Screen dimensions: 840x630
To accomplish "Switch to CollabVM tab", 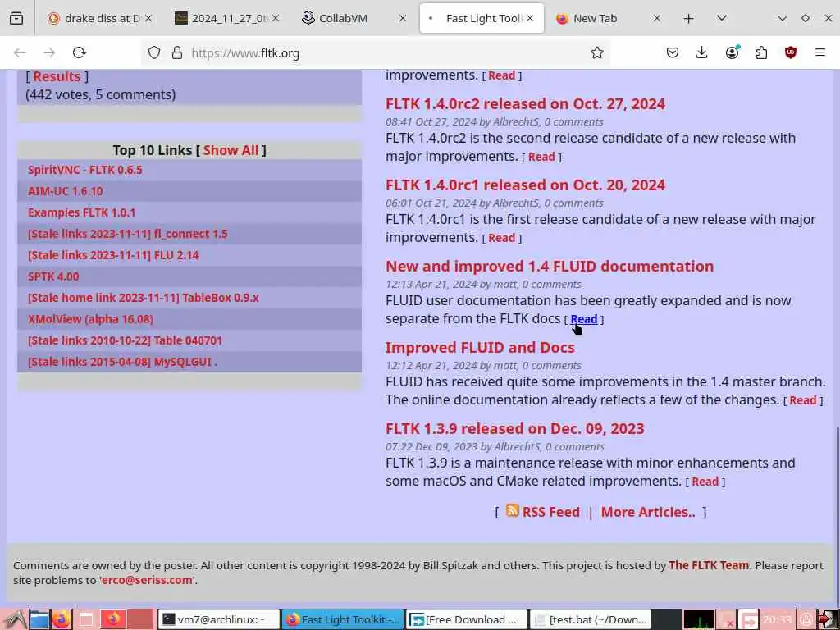I will [x=354, y=18].
